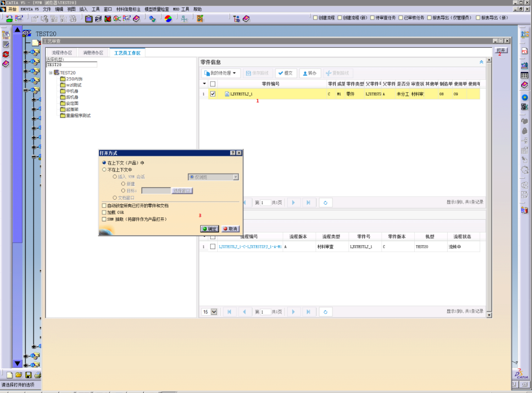The height and width of the screenshot is (393, 532).
Task: Click the synchronize arrows toolbar icon
Action: (x=98, y=19)
